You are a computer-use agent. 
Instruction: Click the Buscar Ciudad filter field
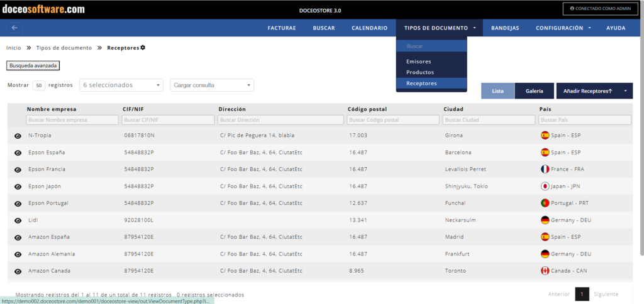[x=489, y=120]
